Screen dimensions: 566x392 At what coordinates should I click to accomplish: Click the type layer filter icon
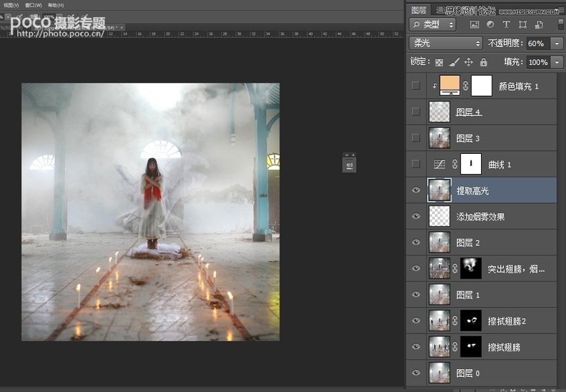pos(506,24)
